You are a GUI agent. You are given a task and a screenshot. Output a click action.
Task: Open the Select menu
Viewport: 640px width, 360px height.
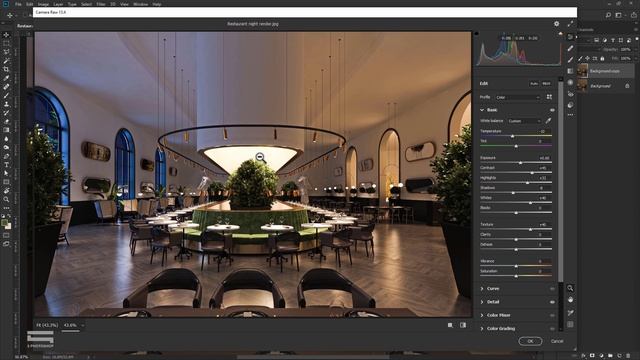(x=86, y=4)
